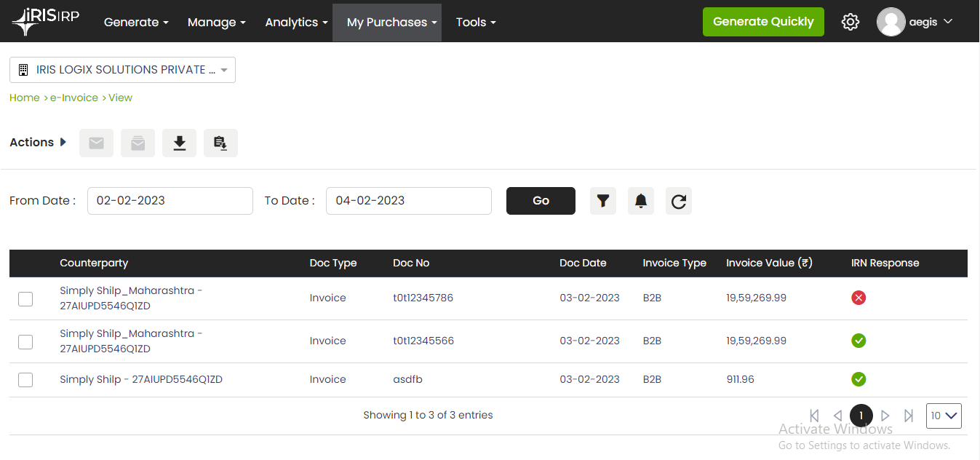The height and width of the screenshot is (460, 980).
Task: Click counterparty Simply Shilp - 27AIUPD5546Q1ZD
Action: point(141,379)
